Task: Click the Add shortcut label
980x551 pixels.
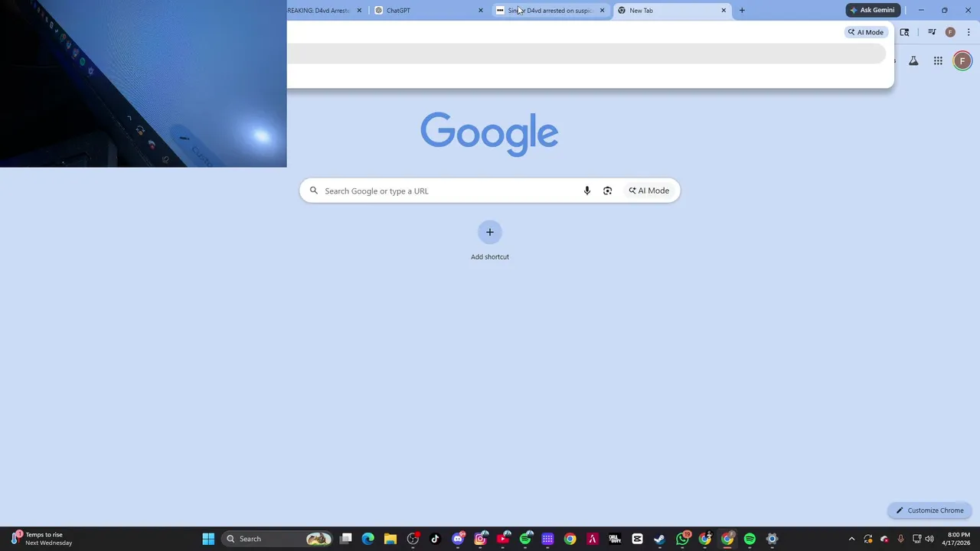Action: point(490,257)
